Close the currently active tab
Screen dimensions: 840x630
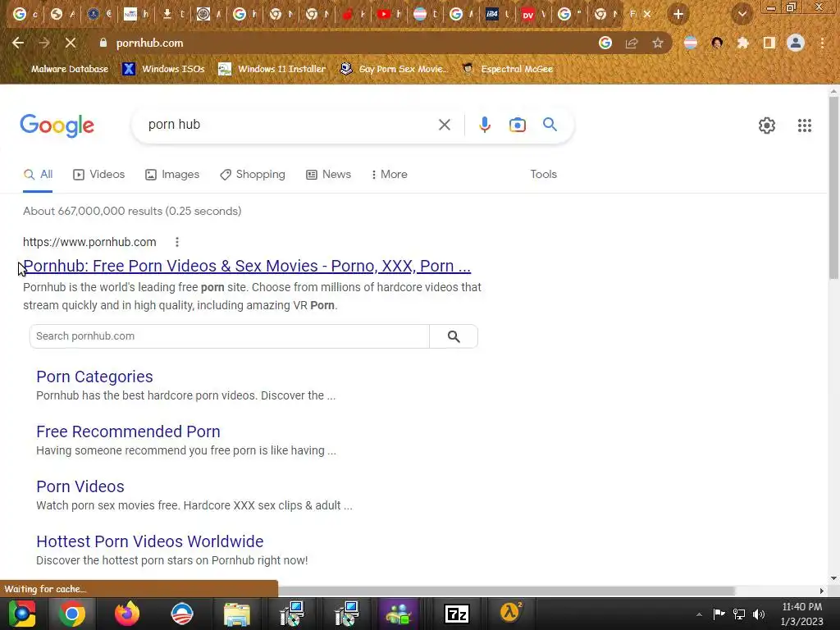pos(647,15)
